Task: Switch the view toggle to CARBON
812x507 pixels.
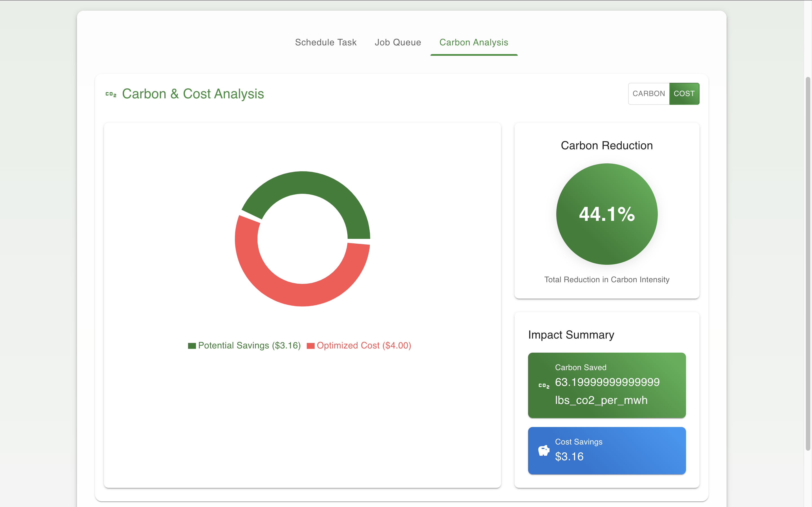Action: [x=648, y=94]
